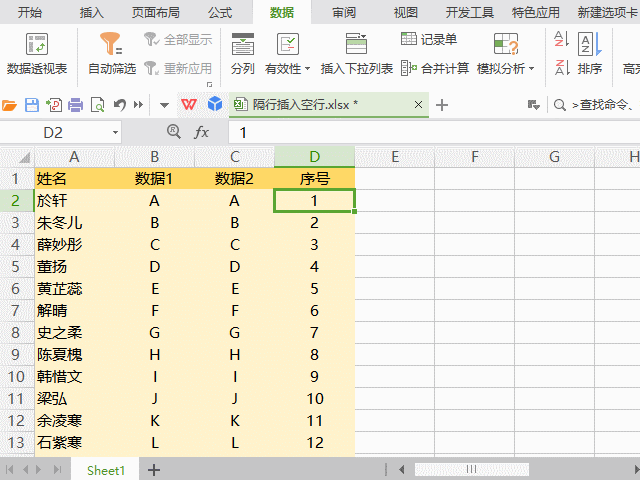The height and width of the screenshot is (480, 640).
Task: Expand the 有效性 dropdown arrow
Action: [307, 69]
